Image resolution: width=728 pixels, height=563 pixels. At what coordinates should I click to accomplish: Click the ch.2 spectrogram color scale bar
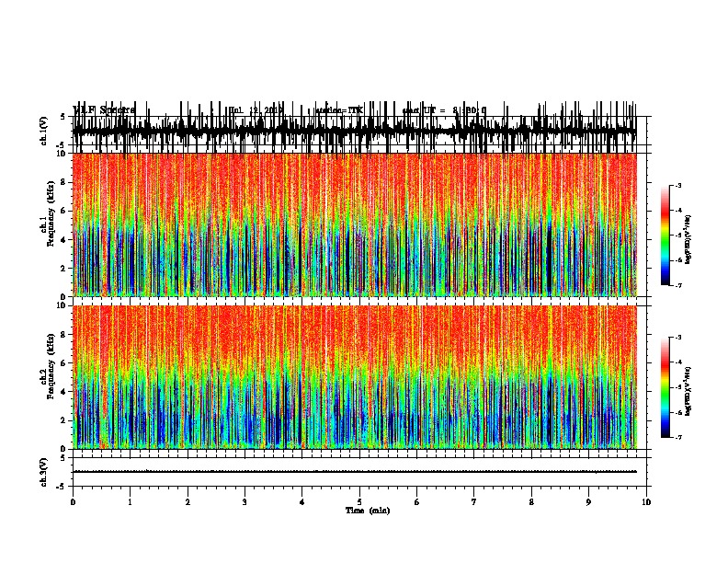pyautogui.click(x=665, y=387)
